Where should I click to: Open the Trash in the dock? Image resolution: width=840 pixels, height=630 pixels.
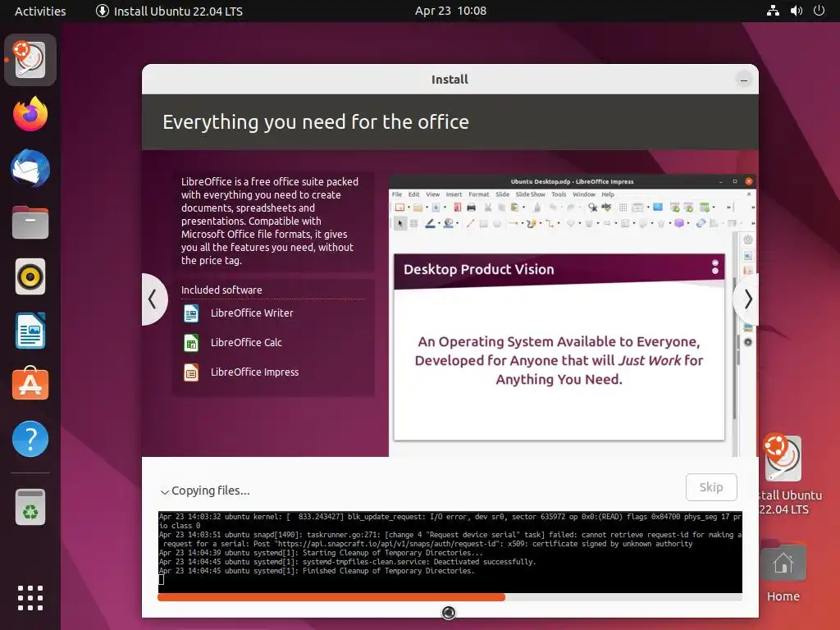pyautogui.click(x=30, y=507)
